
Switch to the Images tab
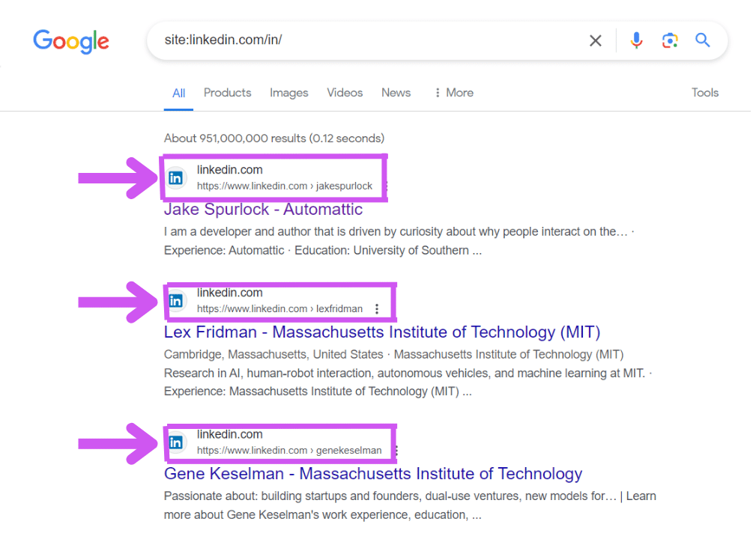[288, 93]
